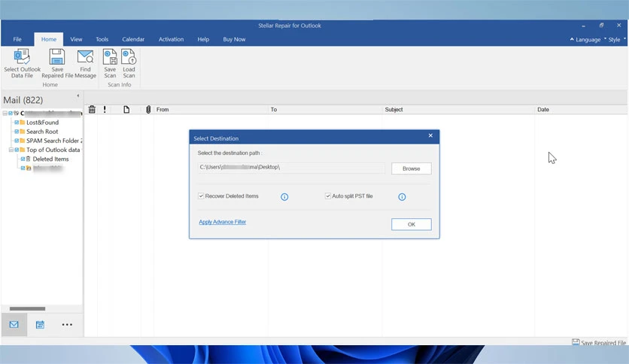Switch to Calendar view icon at bottom

tap(40, 325)
